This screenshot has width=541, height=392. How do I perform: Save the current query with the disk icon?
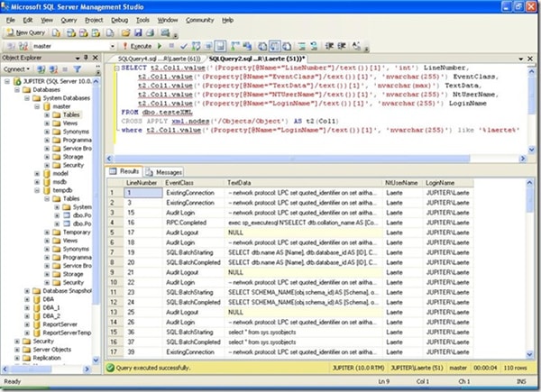[138, 32]
